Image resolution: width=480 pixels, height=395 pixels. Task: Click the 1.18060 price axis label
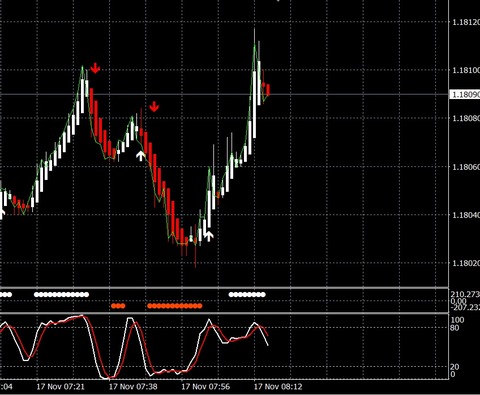466,167
